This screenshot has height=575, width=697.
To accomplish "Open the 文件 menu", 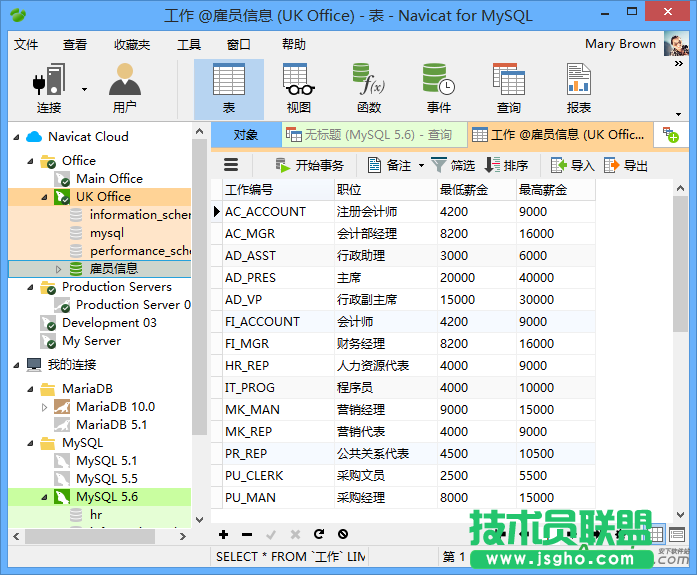I will [x=26, y=44].
